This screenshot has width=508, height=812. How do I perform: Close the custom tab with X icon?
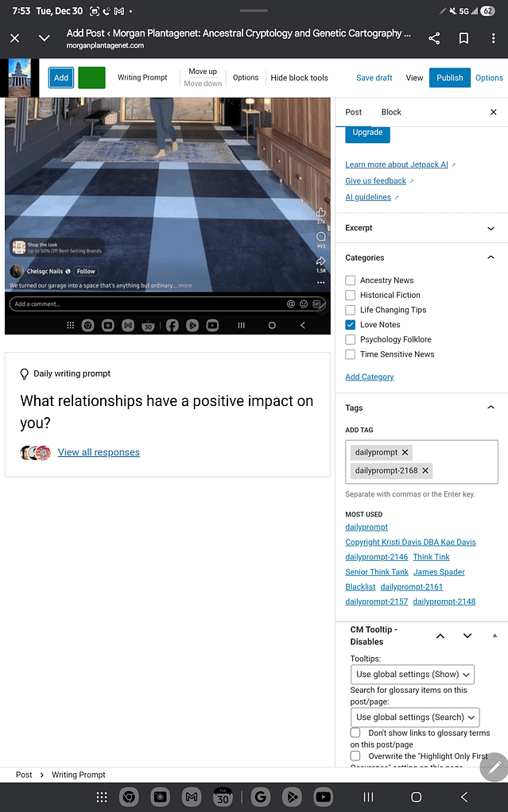[14, 38]
